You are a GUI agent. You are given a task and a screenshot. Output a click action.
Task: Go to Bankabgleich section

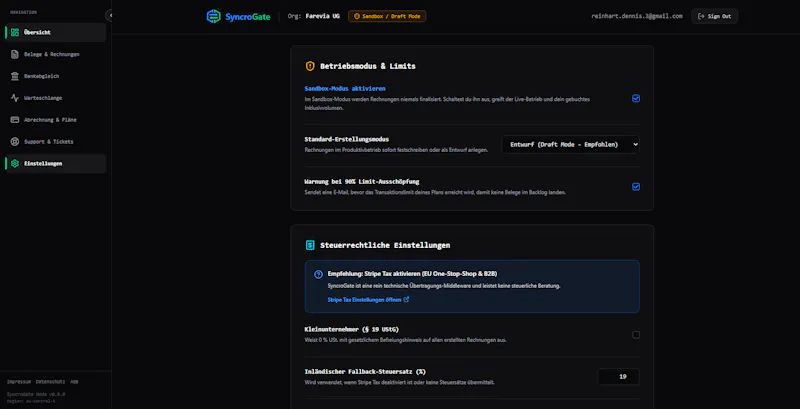coord(56,76)
